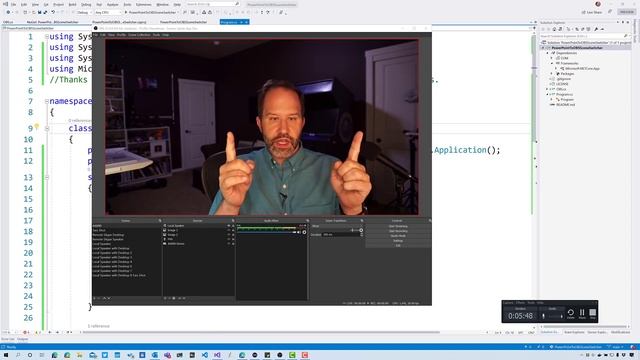
Task: Collapse the namespace block at line 7
Action: coord(47,101)
